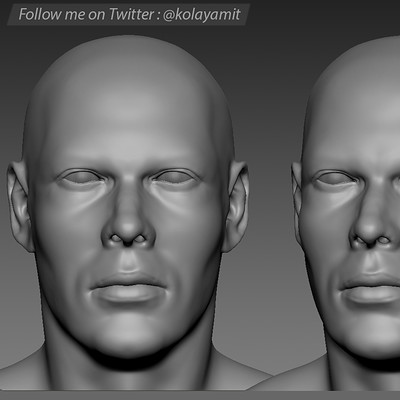Screen dimensions: 400x400
Task: Pick the left model's ear on right side
Action: (x=236, y=207)
